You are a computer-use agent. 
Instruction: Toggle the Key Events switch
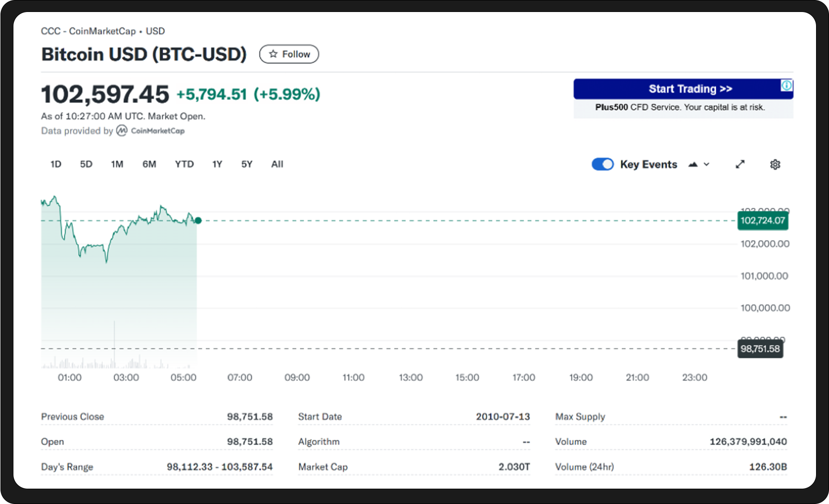tap(602, 164)
